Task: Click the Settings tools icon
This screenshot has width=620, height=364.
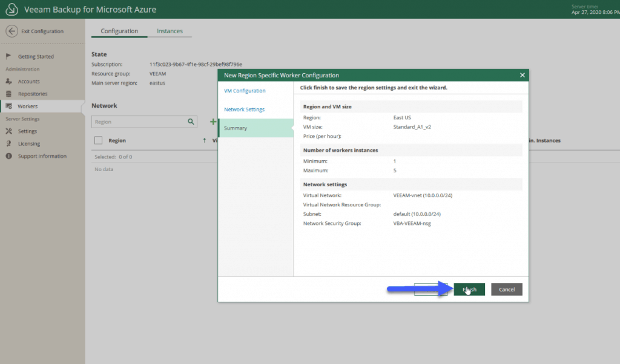Action: pyautogui.click(x=8, y=131)
